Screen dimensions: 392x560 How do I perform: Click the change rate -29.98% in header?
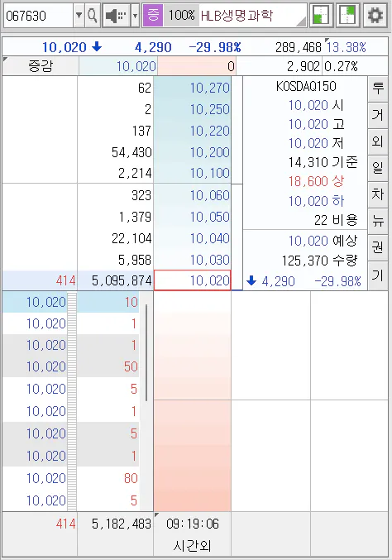[214, 47]
